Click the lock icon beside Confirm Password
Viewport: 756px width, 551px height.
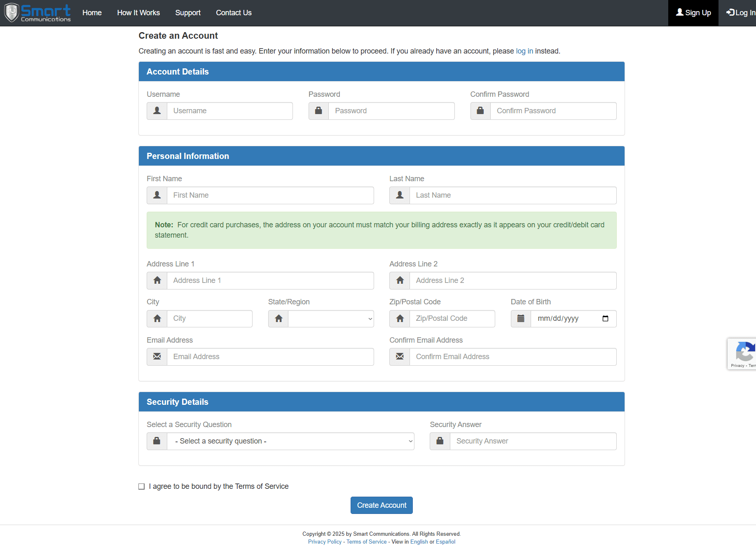pos(480,111)
